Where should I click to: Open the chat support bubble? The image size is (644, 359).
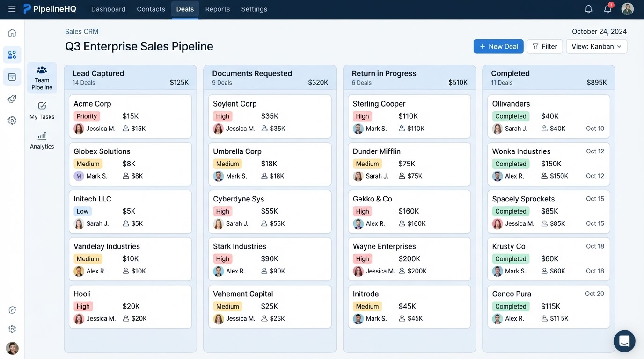[x=624, y=341]
